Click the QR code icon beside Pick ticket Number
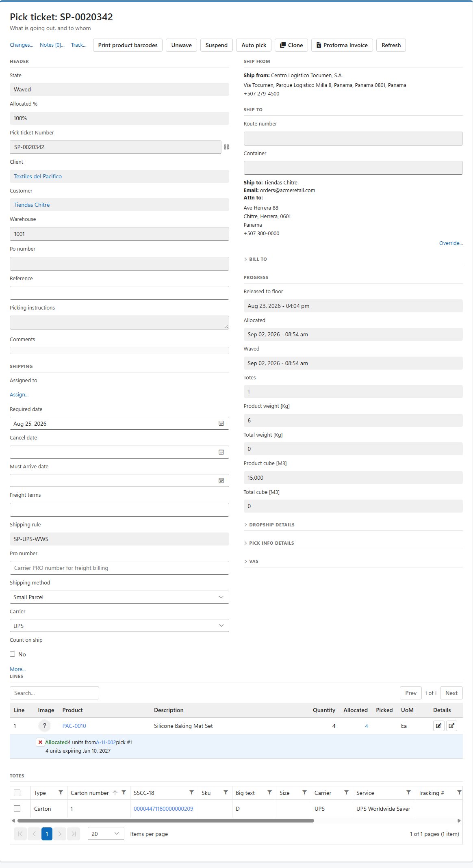473x868 pixels. tap(226, 147)
